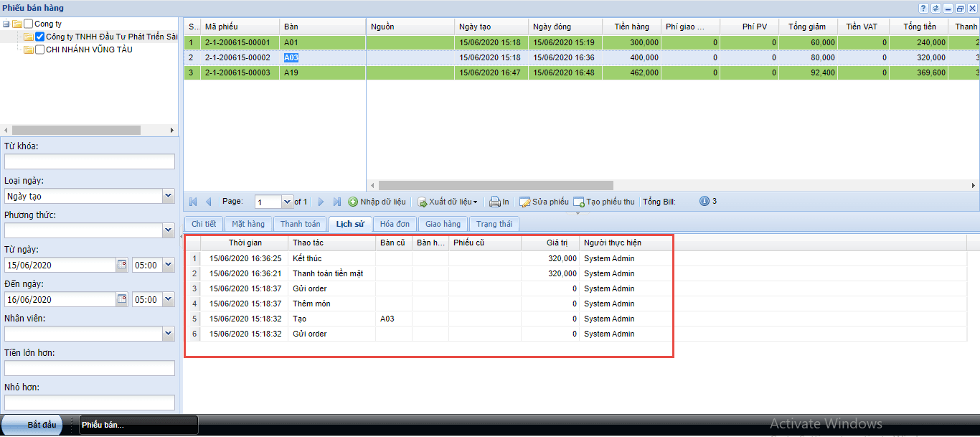Open the Hóa đơn tab
Screen dimensions: 980x437
click(395, 224)
